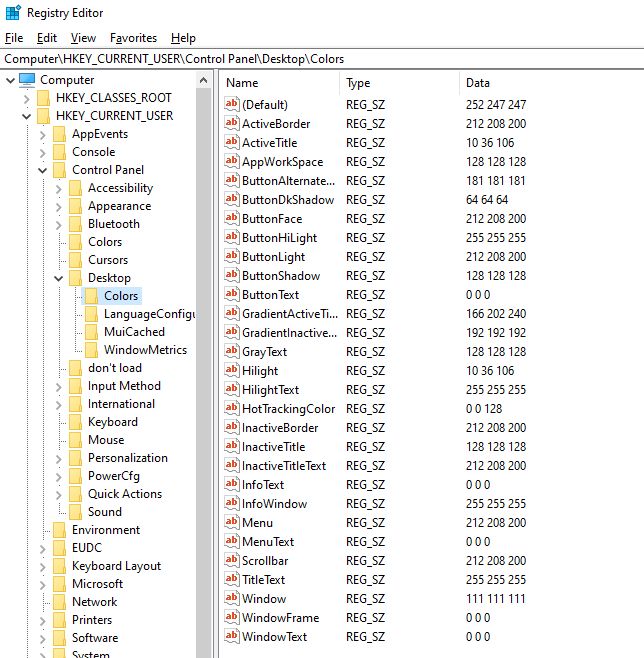Expand the Printers key
The width and height of the screenshot is (644, 658).
pyautogui.click(x=42, y=620)
